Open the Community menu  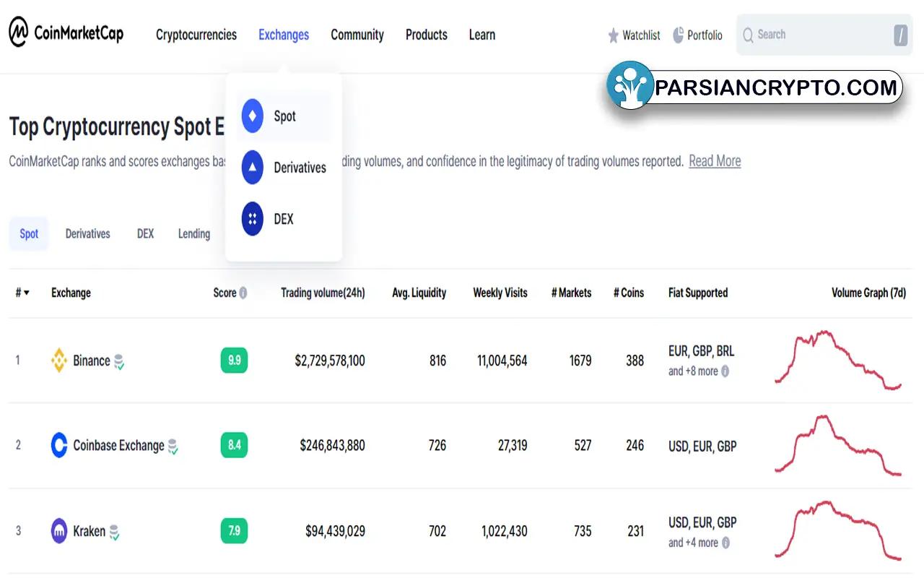point(357,35)
